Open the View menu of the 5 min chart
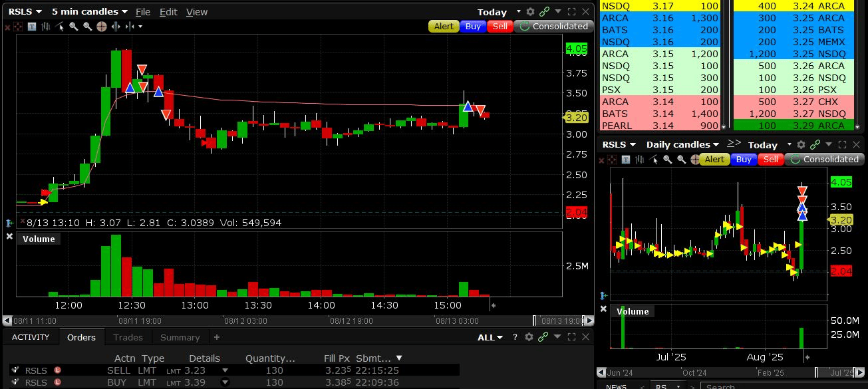This screenshot has width=868, height=389. tap(196, 12)
